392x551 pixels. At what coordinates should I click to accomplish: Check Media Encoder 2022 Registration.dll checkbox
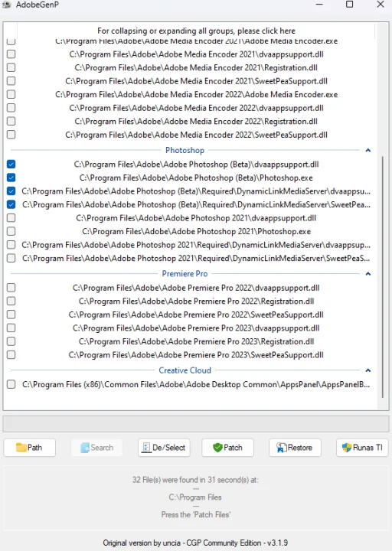click(x=11, y=121)
